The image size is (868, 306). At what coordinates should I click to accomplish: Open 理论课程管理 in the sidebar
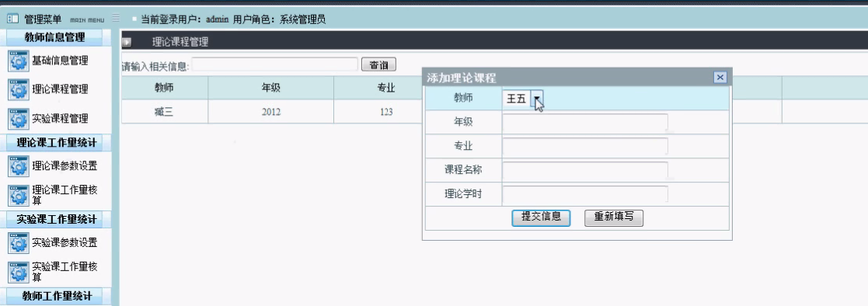[60, 89]
